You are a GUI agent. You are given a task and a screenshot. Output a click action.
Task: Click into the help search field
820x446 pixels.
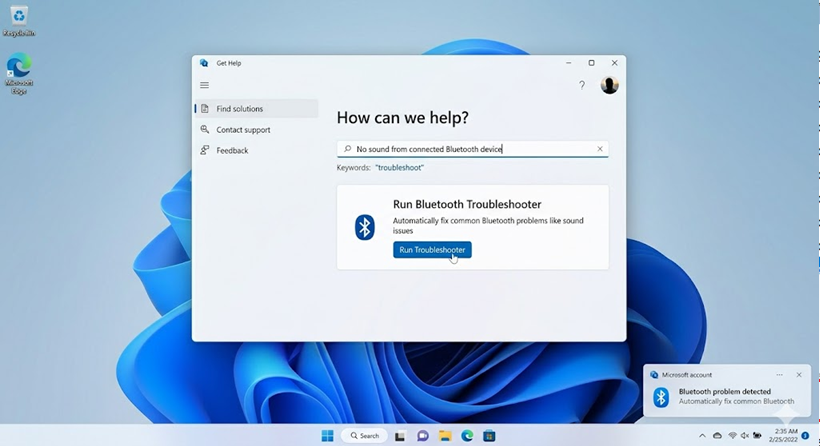(x=472, y=149)
